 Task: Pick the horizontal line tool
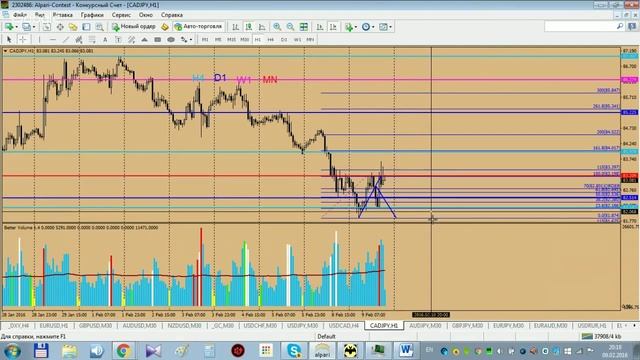[53, 40]
